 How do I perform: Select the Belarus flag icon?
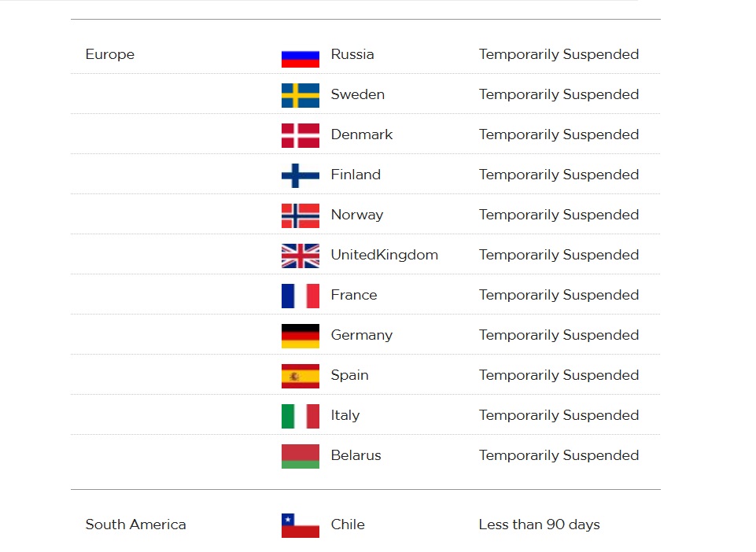[301, 456]
